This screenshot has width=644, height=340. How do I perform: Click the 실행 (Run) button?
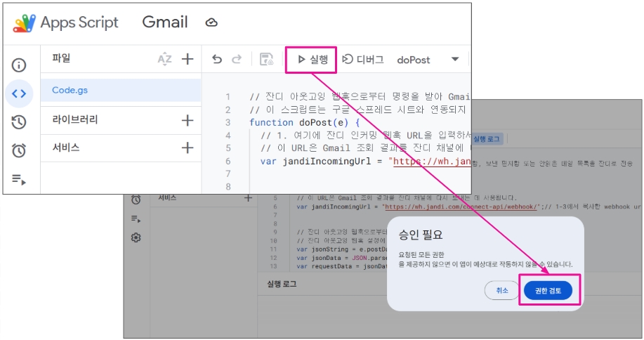tap(313, 60)
